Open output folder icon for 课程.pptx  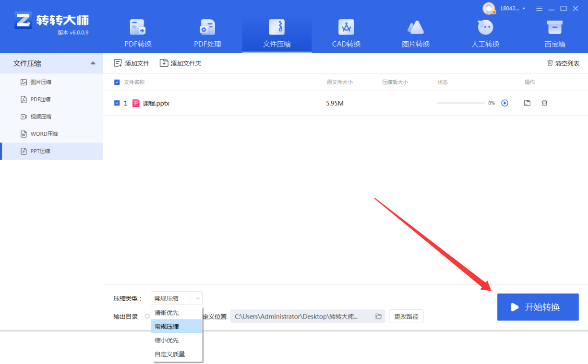[x=527, y=103]
